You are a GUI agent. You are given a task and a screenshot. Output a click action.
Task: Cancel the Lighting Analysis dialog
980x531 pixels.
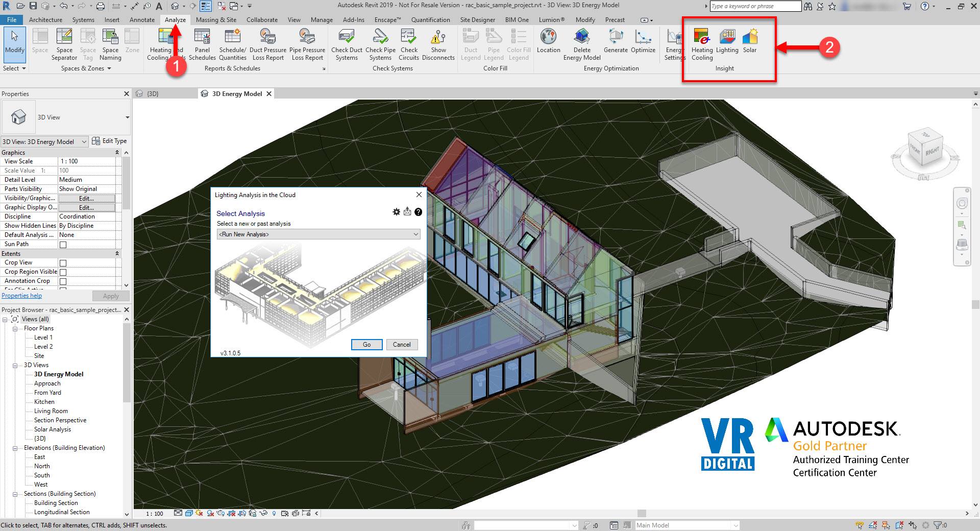(x=402, y=345)
